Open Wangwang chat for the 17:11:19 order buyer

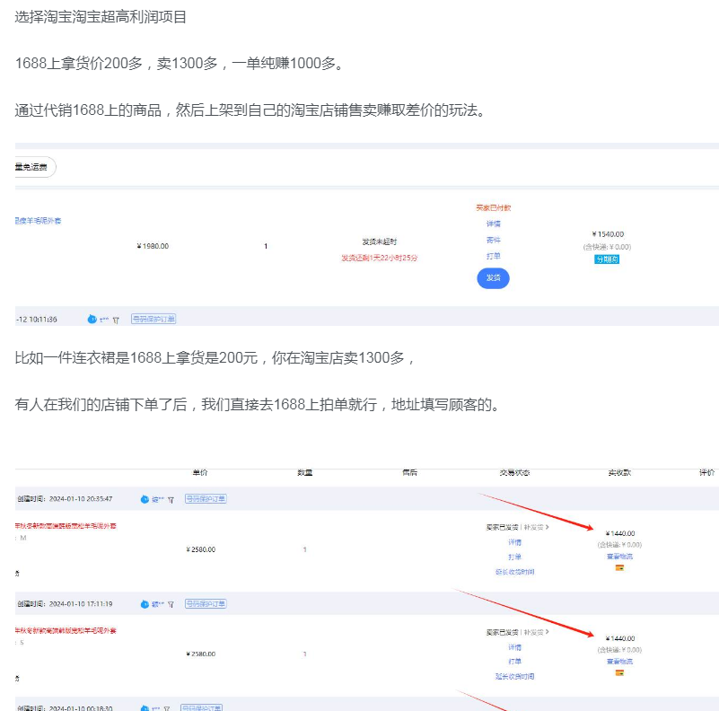click(x=144, y=604)
